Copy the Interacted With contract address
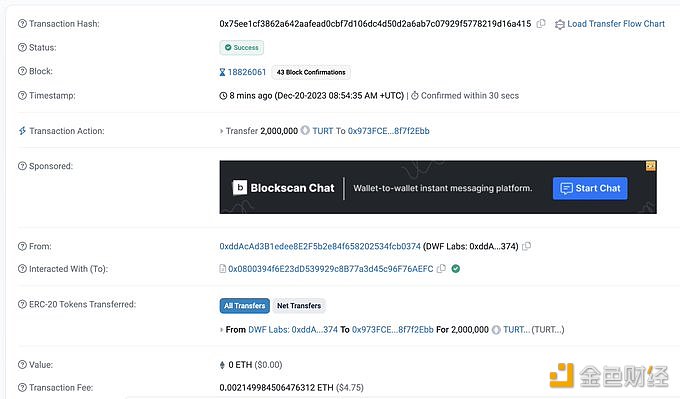Viewport: 680px width, 399px height. (441, 269)
